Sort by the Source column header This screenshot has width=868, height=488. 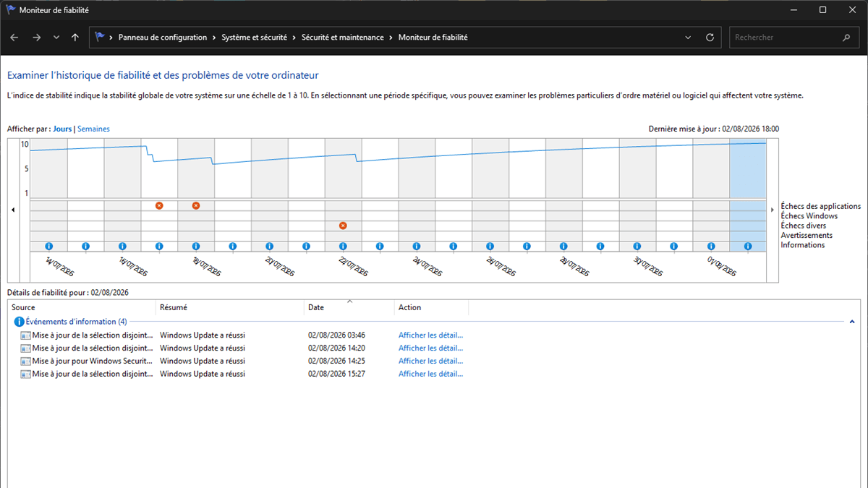point(82,308)
